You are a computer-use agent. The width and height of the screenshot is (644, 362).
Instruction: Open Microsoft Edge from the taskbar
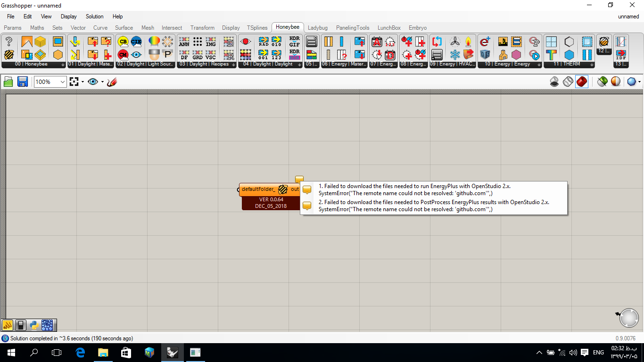coord(80,352)
